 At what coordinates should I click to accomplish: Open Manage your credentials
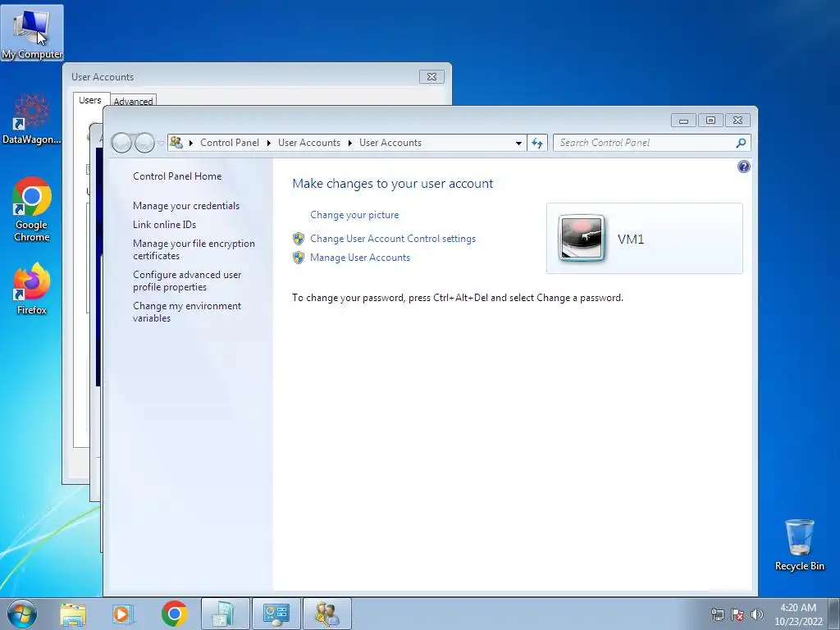[186, 206]
